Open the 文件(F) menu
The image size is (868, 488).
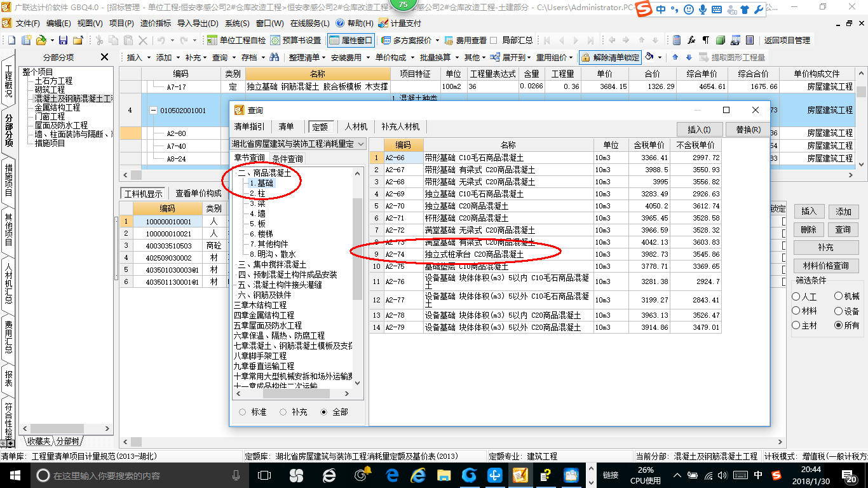(28, 23)
